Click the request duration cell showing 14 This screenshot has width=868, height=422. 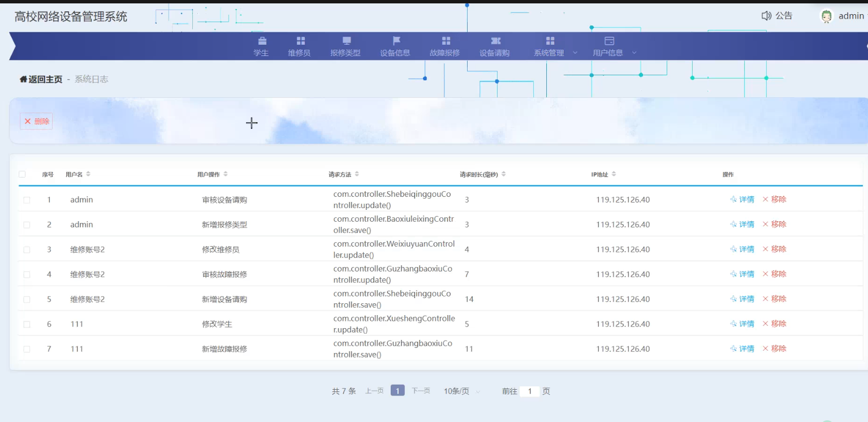tap(469, 299)
